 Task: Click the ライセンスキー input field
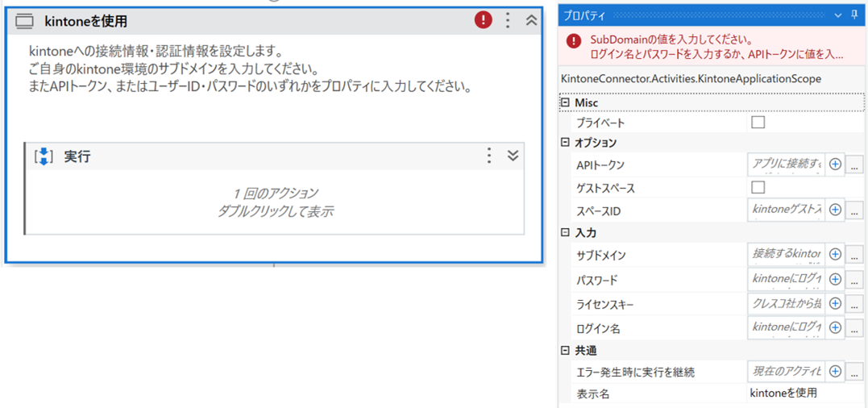pyautogui.click(x=786, y=303)
